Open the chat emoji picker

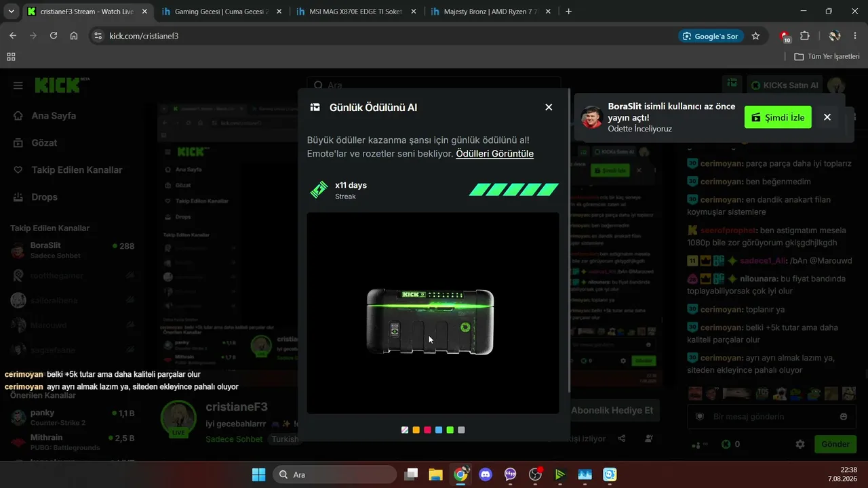pyautogui.click(x=844, y=417)
